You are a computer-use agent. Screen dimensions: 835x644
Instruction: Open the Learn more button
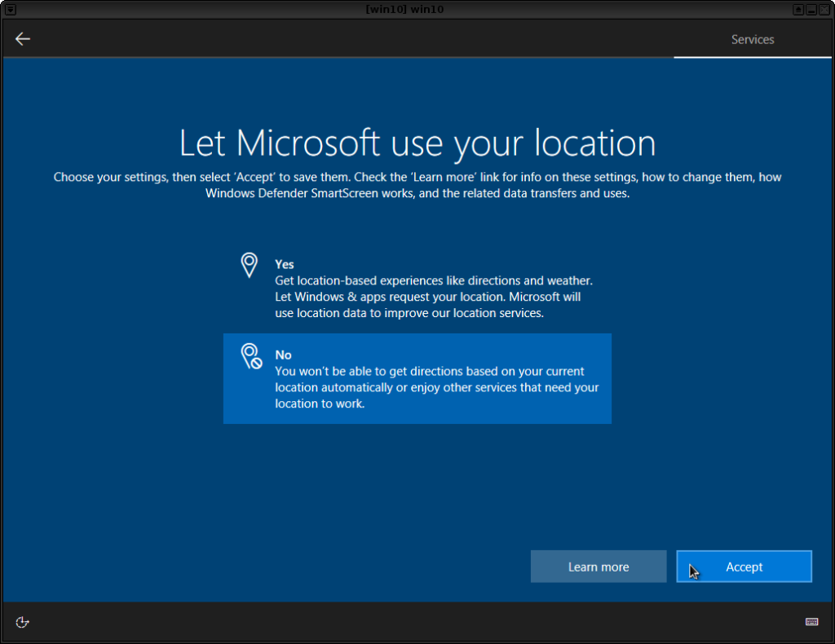point(599,567)
